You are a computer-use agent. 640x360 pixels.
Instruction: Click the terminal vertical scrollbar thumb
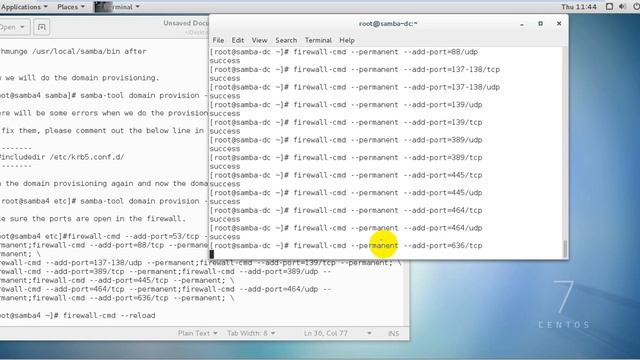tap(565, 249)
